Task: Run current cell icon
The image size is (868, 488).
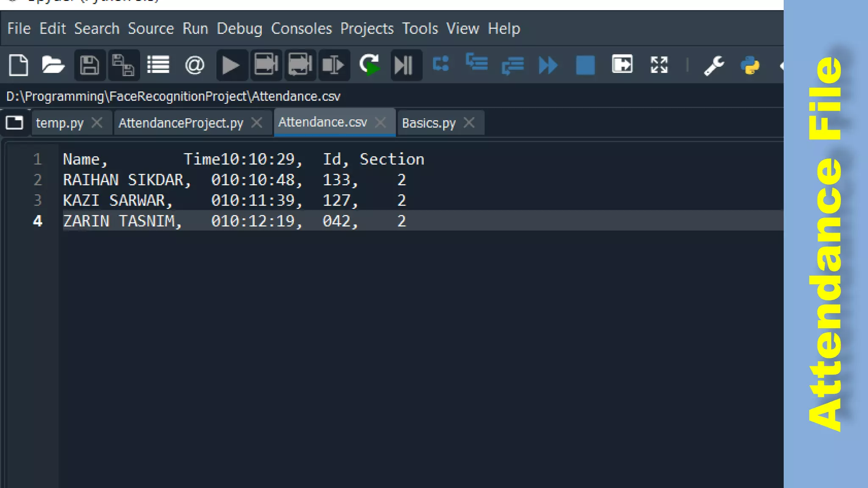Action: coord(266,65)
